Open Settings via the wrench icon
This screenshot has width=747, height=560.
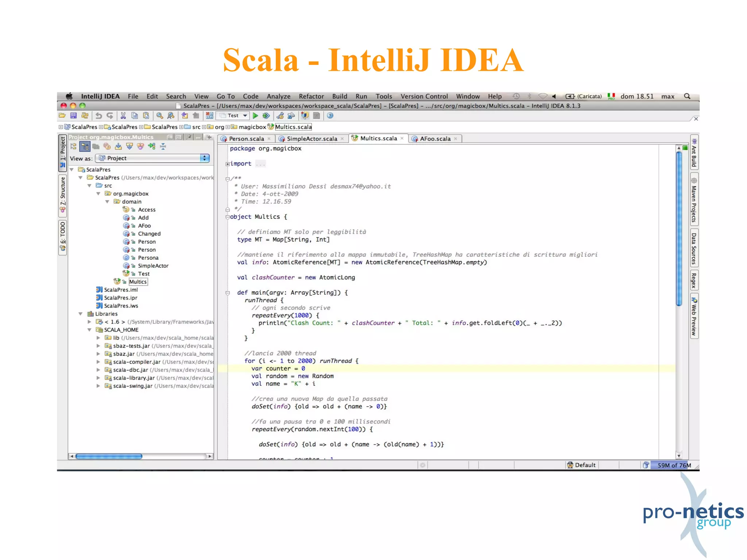tap(280, 116)
